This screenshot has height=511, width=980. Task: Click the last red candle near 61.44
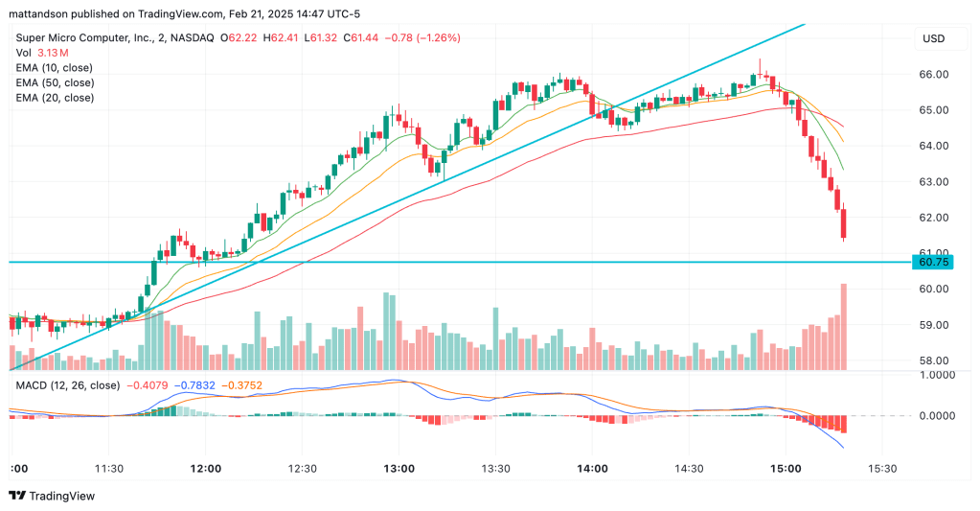click(x=844, y=225)
